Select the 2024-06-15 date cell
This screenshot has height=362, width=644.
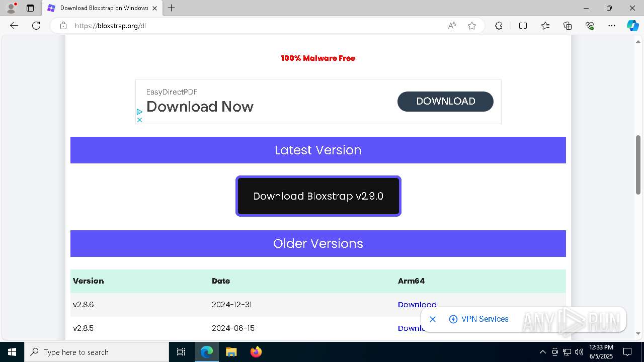(x=233, y=328)
